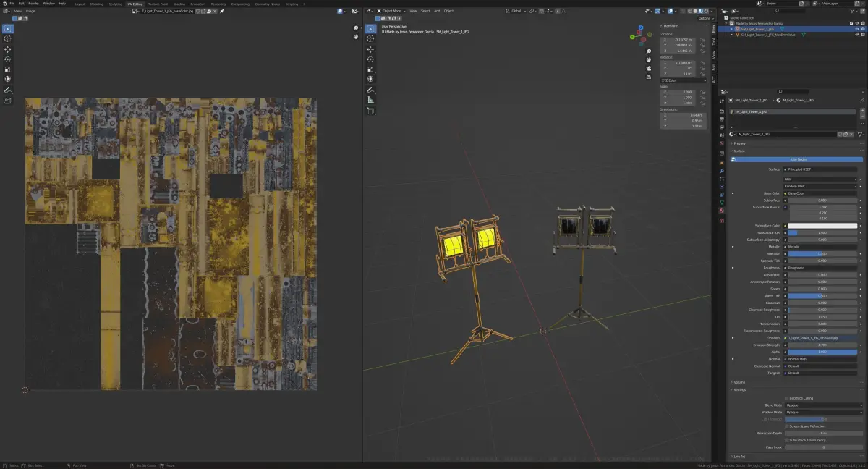Lock the Location X value
This screenshot has width=868, height=469.
[702, 39]
